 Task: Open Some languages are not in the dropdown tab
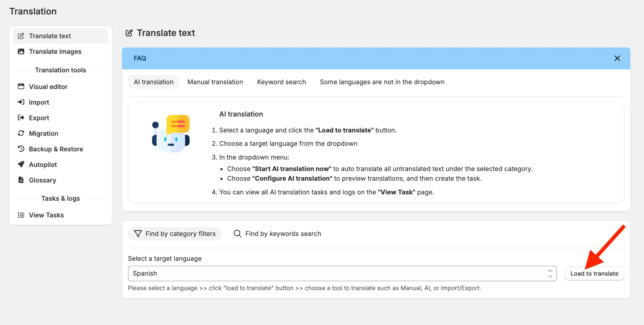pyautogui.click(x=382, y=82)
